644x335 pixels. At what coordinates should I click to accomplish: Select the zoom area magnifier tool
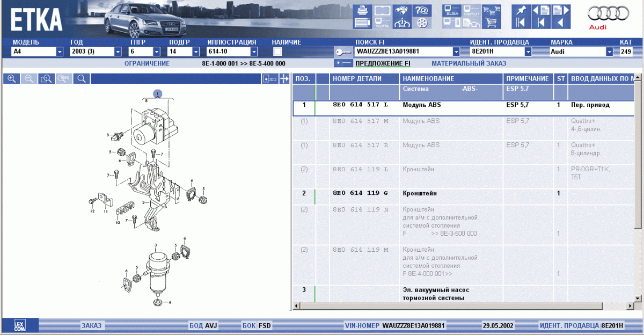pos(47,79)
